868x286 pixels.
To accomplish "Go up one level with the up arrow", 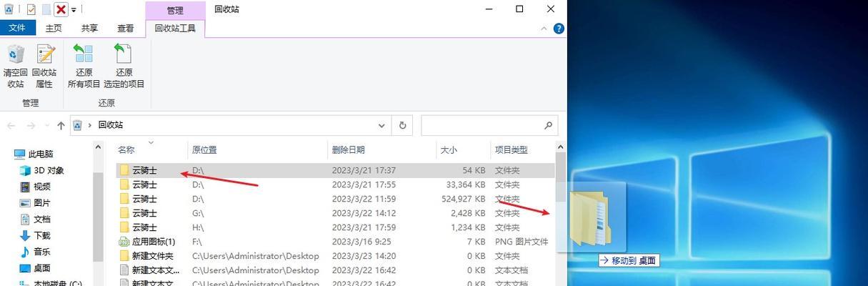I will 61,125.
